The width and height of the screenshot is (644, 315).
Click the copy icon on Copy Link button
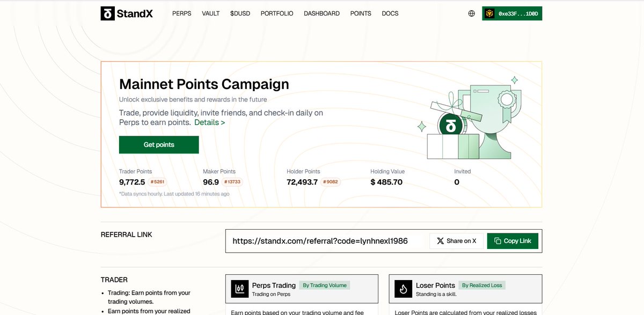[496, 240]
